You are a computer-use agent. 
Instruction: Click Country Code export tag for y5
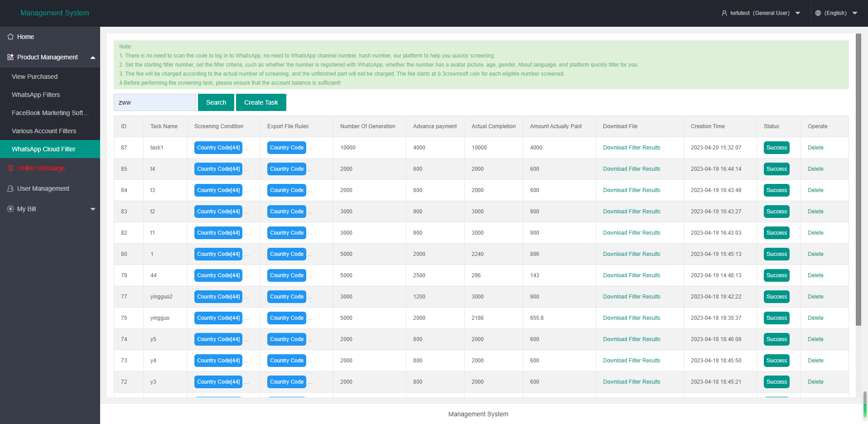tap(287, 339)
